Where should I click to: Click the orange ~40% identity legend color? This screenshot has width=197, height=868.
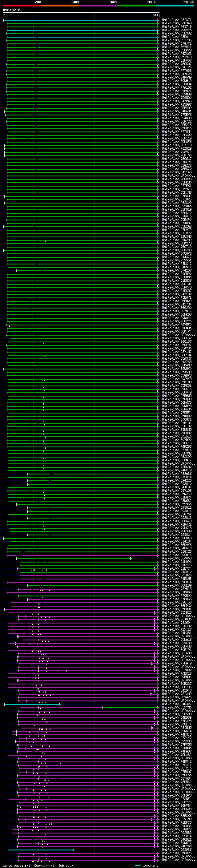[x=60, y=6]
